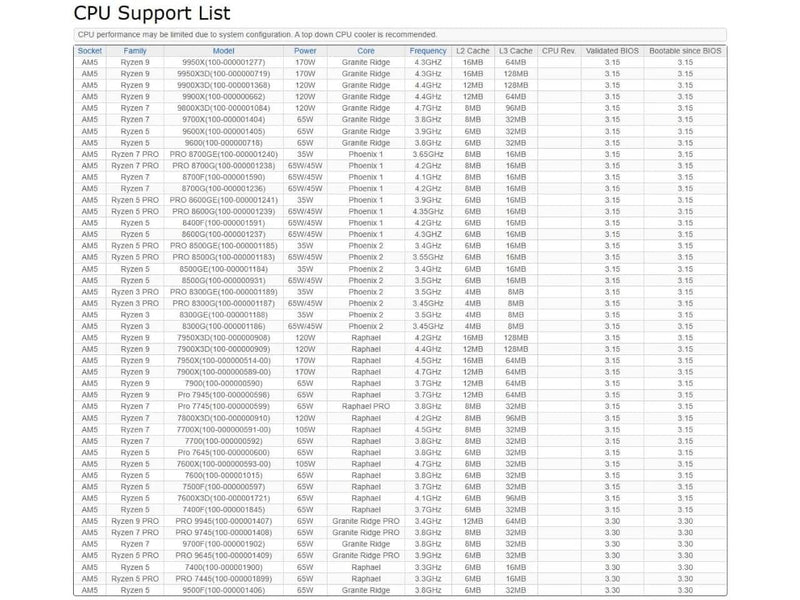800x600 pixels.
Task: Select the PRO 8300G(100-000001187) model cell
Action: (x=223, y=303)
